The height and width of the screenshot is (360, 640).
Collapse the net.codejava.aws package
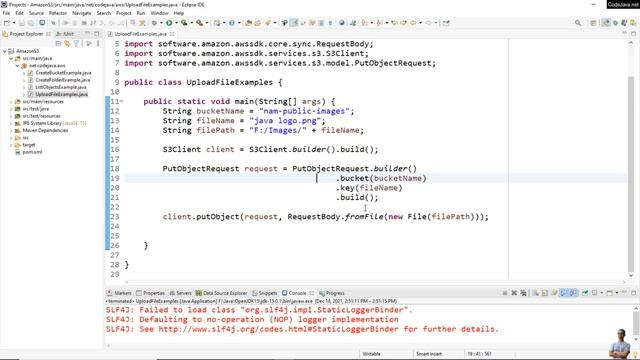(18, 66)
